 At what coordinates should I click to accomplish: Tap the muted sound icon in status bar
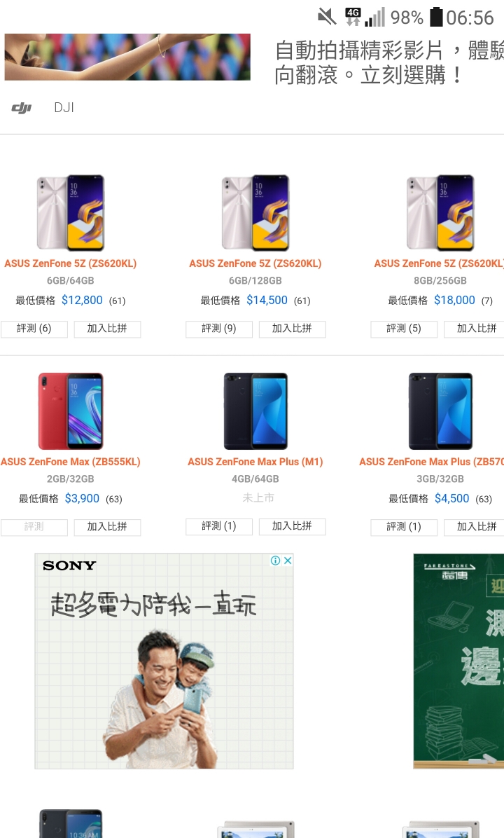coord(327,17)
